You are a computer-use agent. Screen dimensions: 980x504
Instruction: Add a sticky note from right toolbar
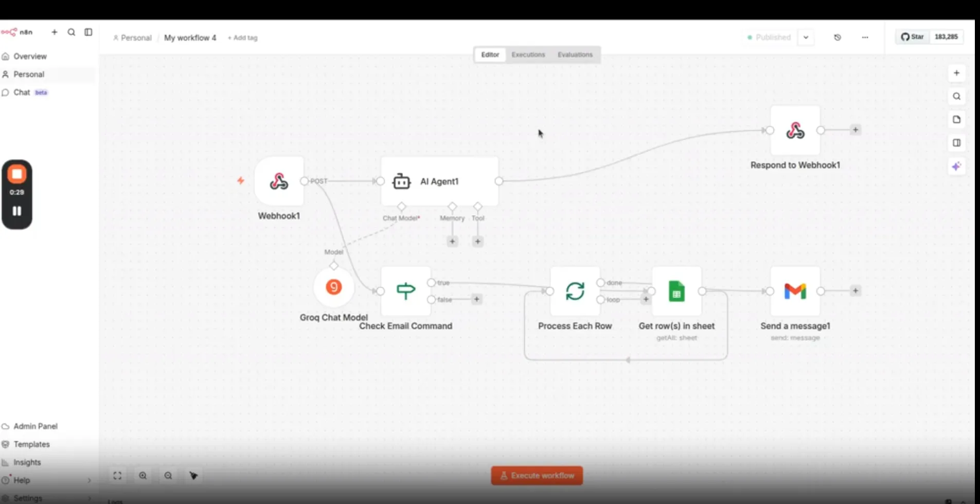coord(956,119)
